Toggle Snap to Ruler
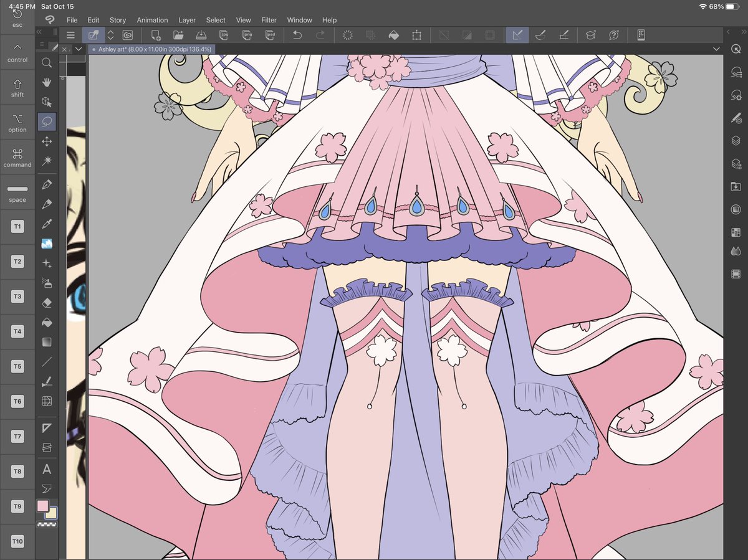 [x=517, y=36]
